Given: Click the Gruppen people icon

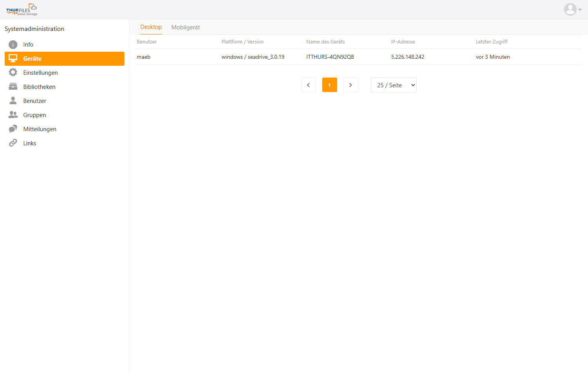Looking at the screenshot, I should [x=13, y=115].
